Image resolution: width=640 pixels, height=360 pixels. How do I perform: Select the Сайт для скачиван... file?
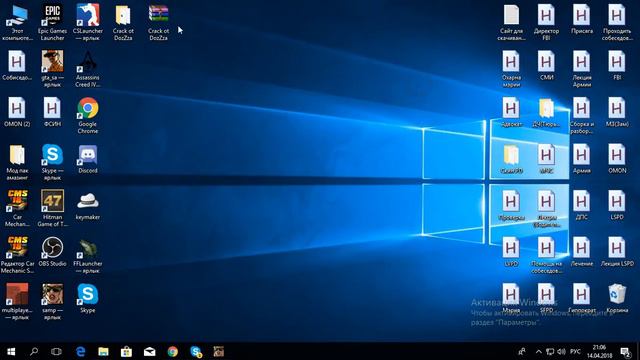[x=511, y=22]
